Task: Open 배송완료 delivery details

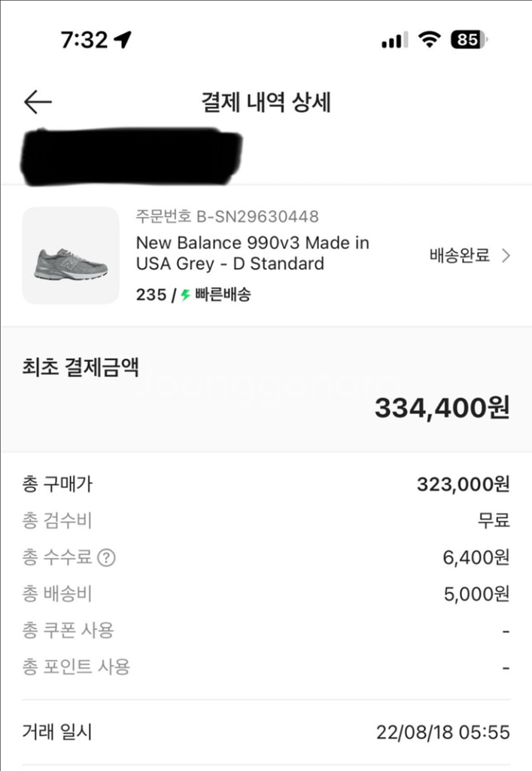Action: pyautogui.click(x=459, y=256)
